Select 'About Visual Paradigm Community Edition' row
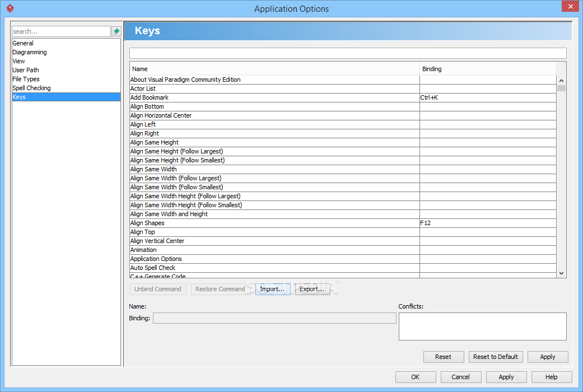This screenshot has width=583, height=392. click(x=343, y=80)
